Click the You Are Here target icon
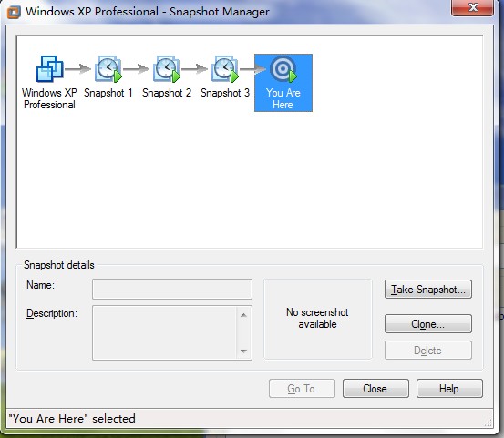Image resolution: width=504 pixels, height=438 pixels. (283, 68)
